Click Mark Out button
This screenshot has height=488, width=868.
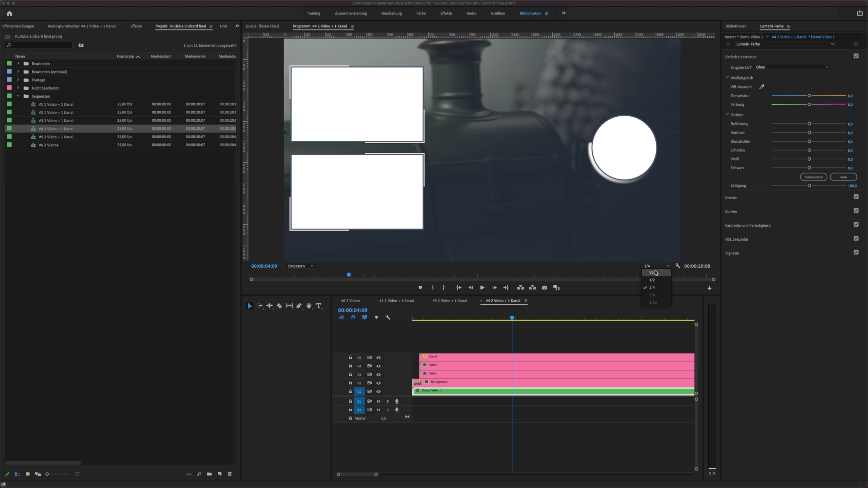tap(443, 288)
